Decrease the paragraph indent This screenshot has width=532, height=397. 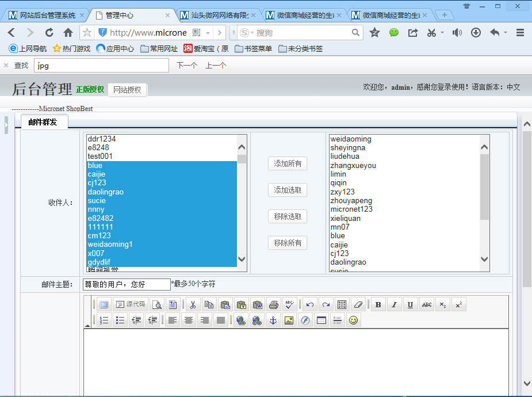point(136,320)
